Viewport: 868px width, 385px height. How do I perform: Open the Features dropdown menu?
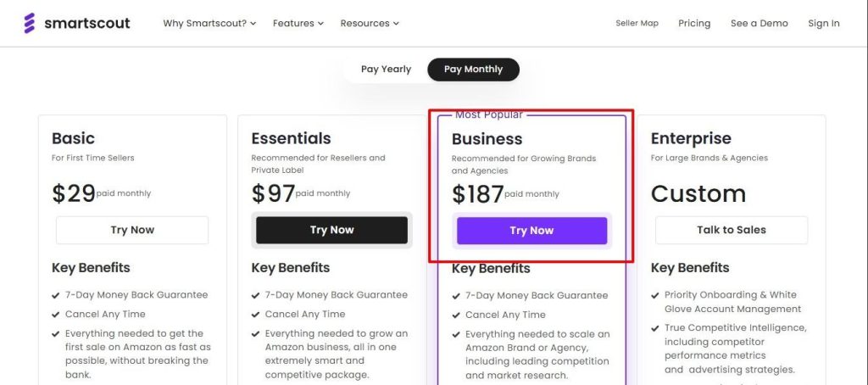(298, 24)
